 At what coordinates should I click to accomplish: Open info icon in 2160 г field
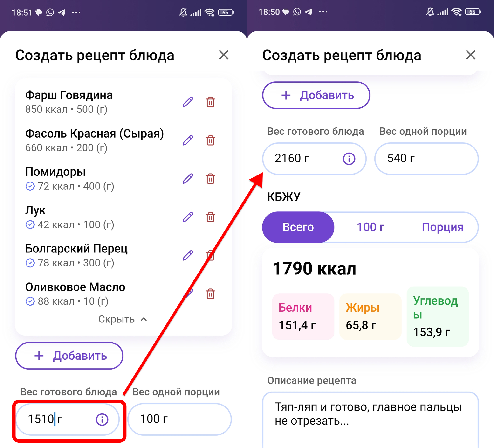pos(349,159)
